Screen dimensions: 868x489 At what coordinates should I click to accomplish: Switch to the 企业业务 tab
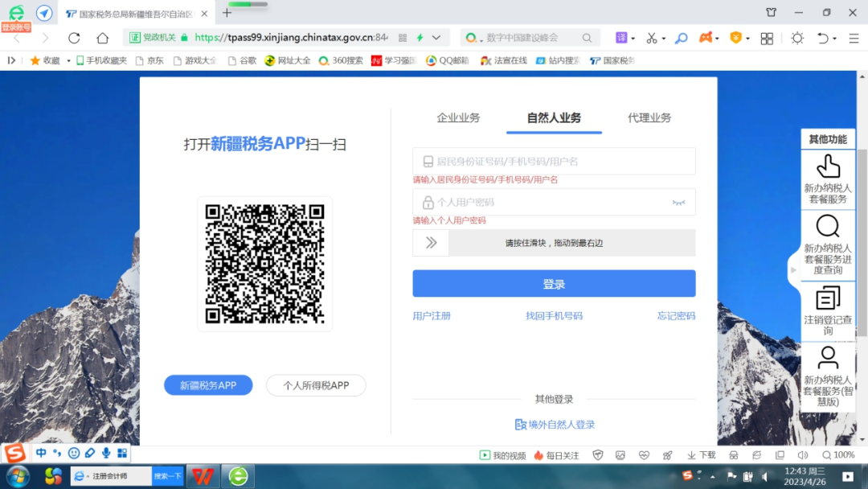coord(458,118)
